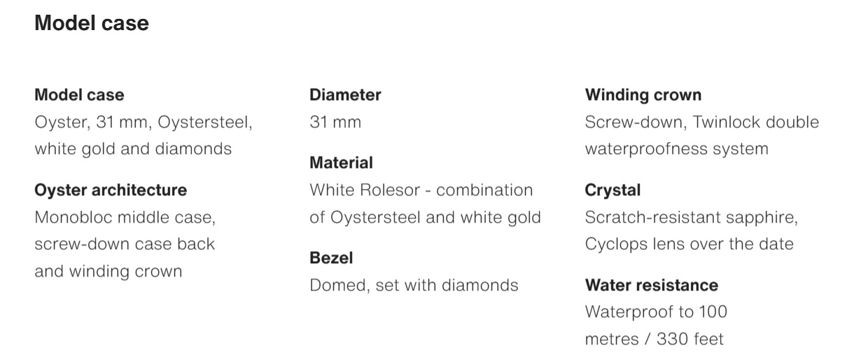Click the "white gold and diamonds" text line
Viewport: 868px width, 364px height.
(133, 148)
